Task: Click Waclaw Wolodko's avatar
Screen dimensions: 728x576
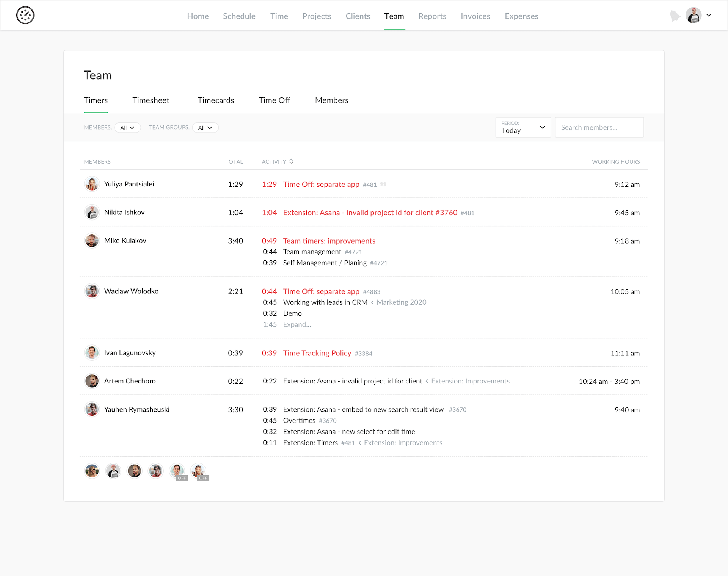Action: pos(92,291)
